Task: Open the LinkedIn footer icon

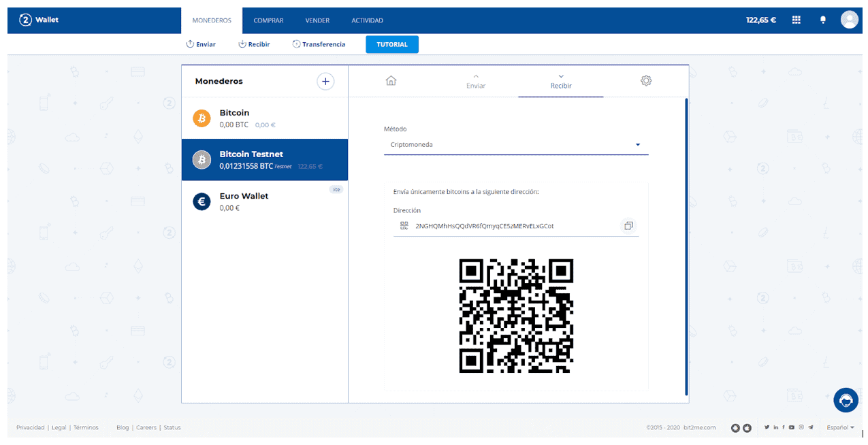Action: (775, 427)
